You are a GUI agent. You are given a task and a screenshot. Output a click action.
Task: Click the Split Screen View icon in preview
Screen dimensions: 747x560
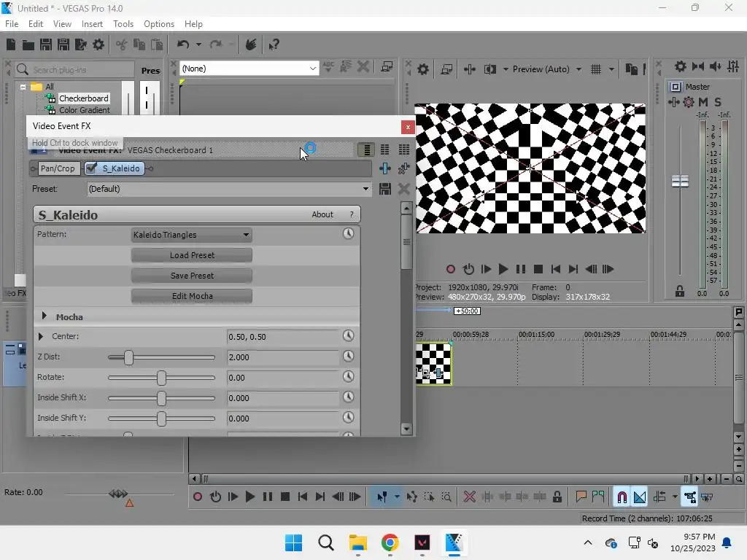[x=489, y=69]
